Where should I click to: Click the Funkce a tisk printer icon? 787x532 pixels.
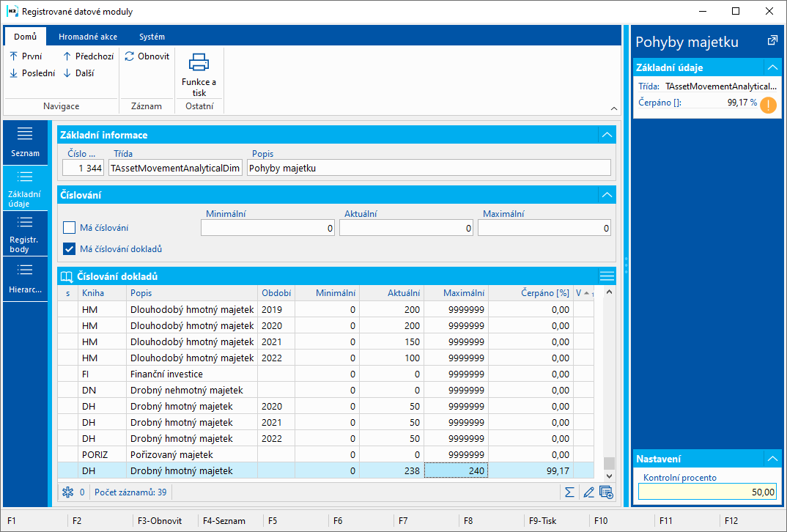point(199,62)
